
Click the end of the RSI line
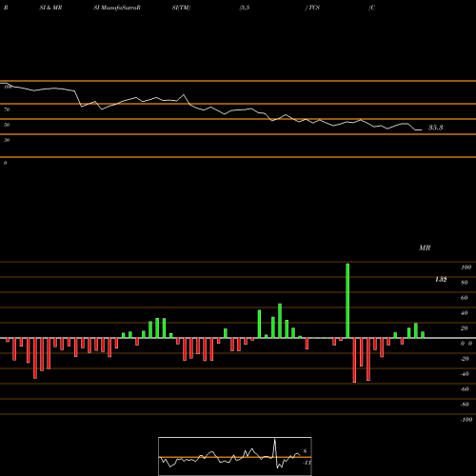click(x=421, y=129)
